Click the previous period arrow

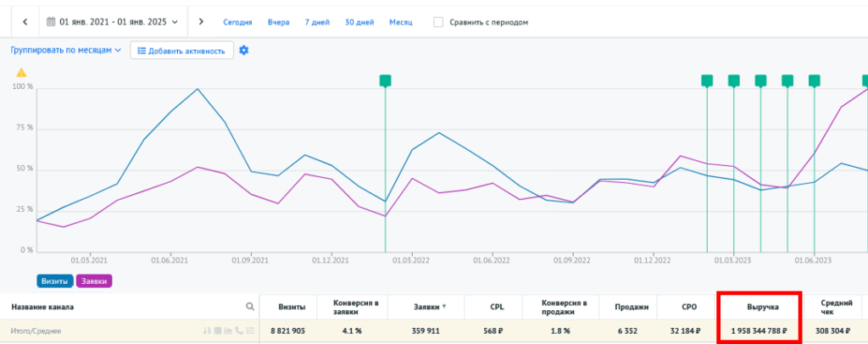[25, 22]
